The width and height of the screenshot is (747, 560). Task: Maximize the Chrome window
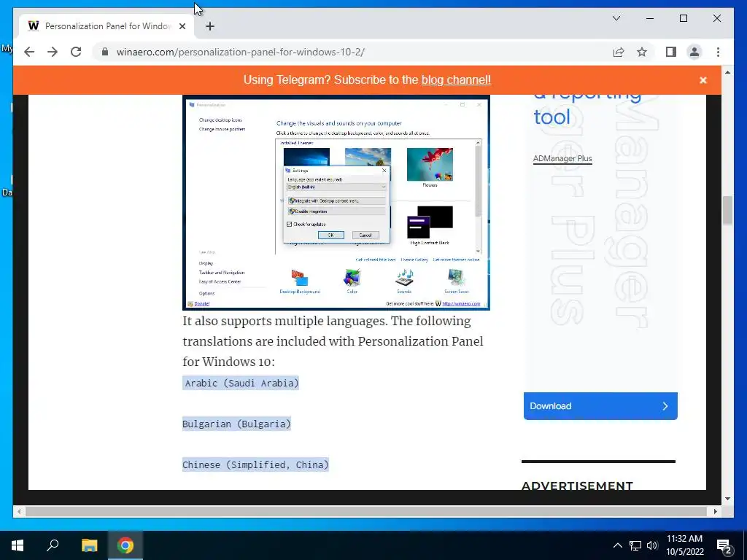coord(683,18)
